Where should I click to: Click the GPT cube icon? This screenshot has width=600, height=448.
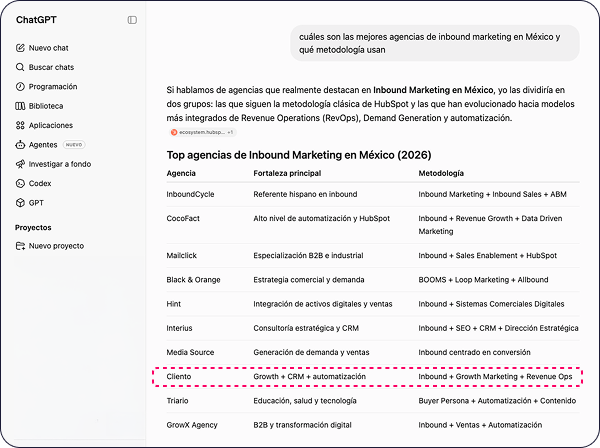pos(20,203)
